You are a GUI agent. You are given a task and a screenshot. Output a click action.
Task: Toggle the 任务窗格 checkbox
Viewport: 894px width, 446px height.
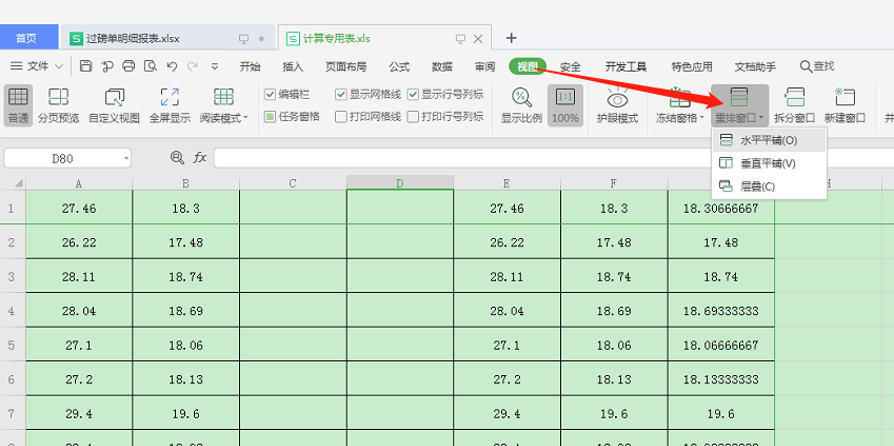coord(270,117)
